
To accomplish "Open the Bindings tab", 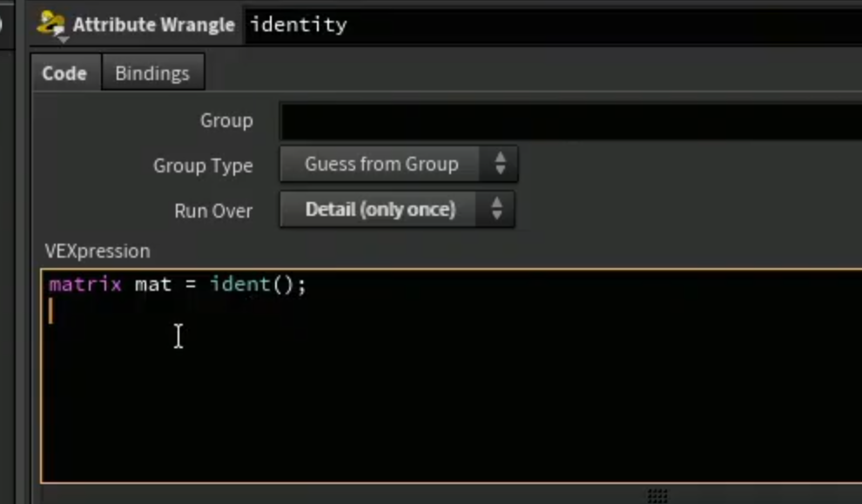I will coord(152,73).
